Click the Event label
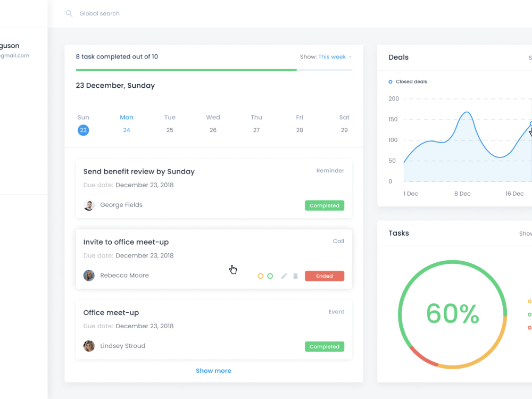 [x=336, y=312]
